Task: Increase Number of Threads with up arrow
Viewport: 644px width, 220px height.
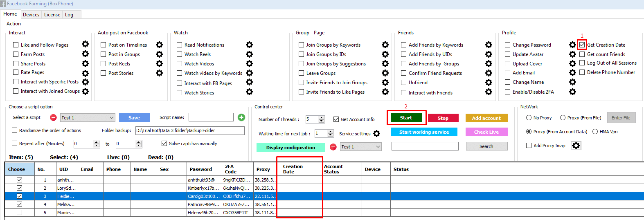Action: pyautogui.click(x=322, y=118)
